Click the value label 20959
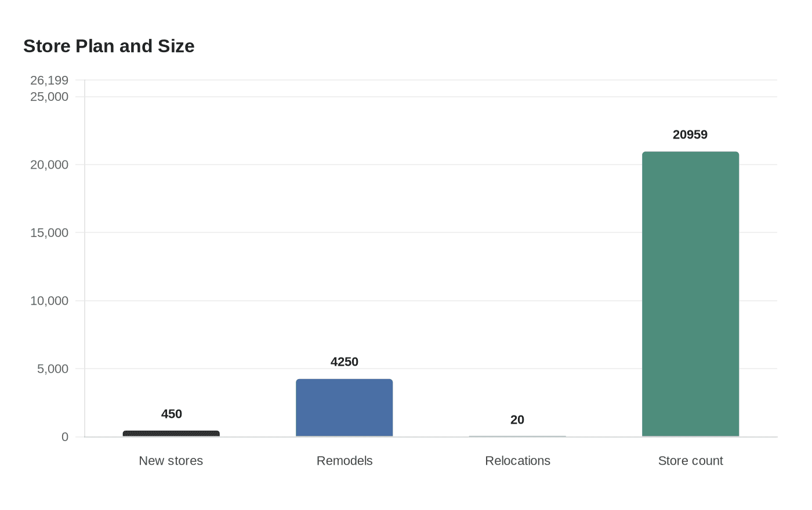812x510 pixels. tap(690, 134)
